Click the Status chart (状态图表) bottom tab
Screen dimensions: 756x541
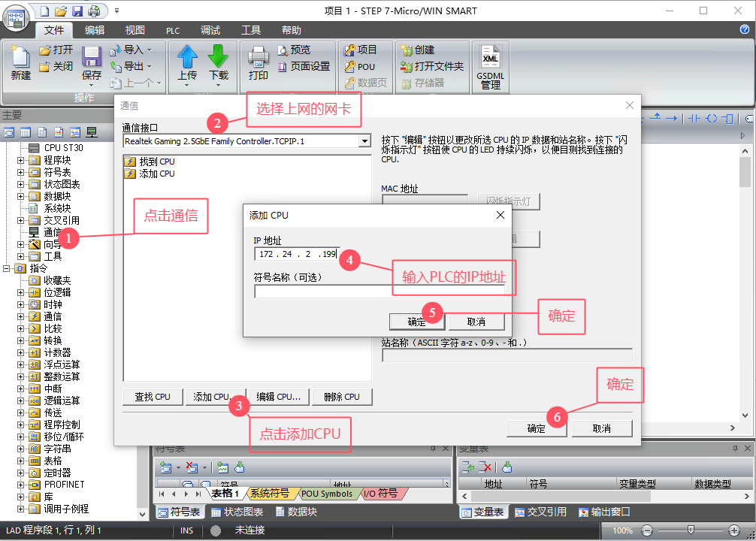tap(237, 512)
